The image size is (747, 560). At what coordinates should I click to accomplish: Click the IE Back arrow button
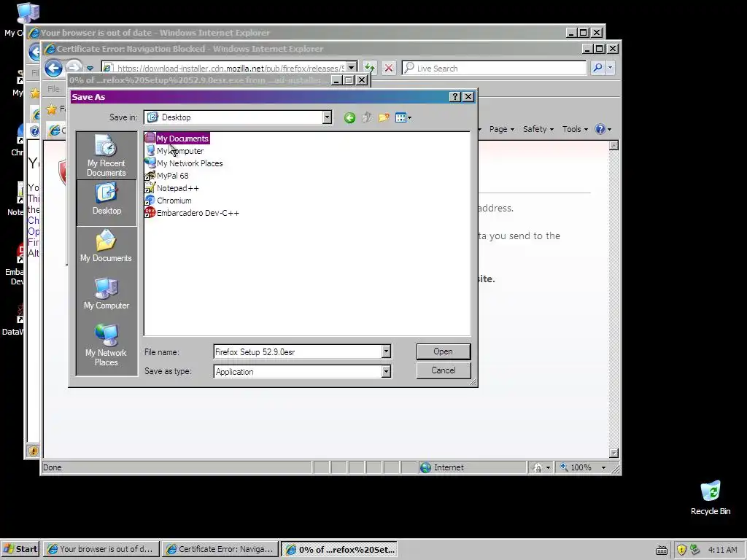pyautogui.click(x=53, y=68)
